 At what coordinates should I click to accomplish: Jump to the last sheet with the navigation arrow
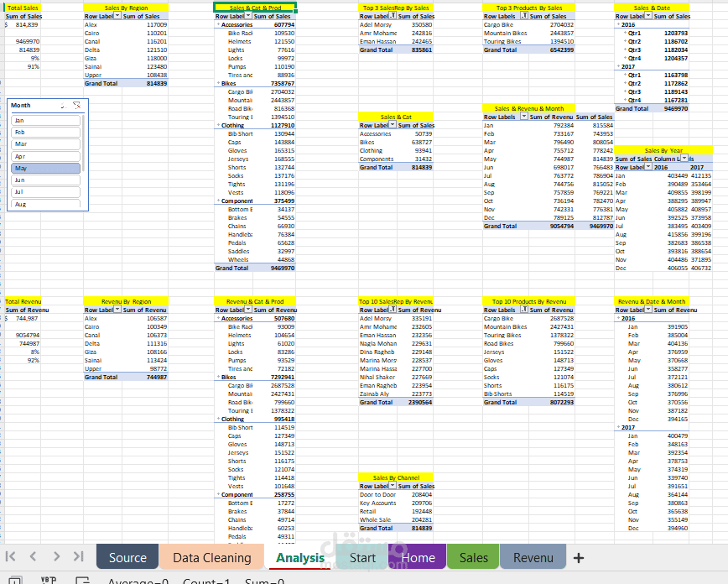pos(79,556)
